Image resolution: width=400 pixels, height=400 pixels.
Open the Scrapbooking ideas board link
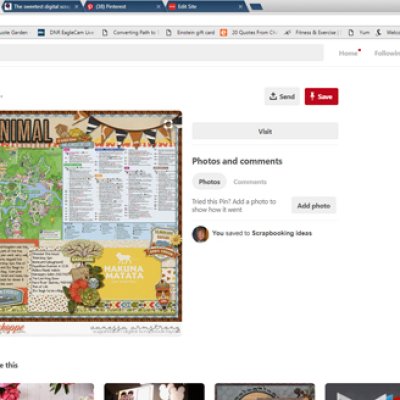click(282, 233)
